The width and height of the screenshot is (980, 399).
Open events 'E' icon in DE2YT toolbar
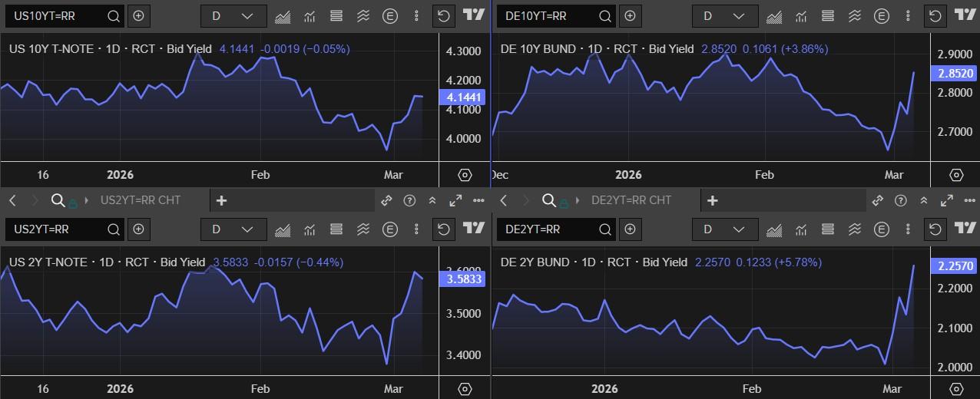[x=883, y=229]
